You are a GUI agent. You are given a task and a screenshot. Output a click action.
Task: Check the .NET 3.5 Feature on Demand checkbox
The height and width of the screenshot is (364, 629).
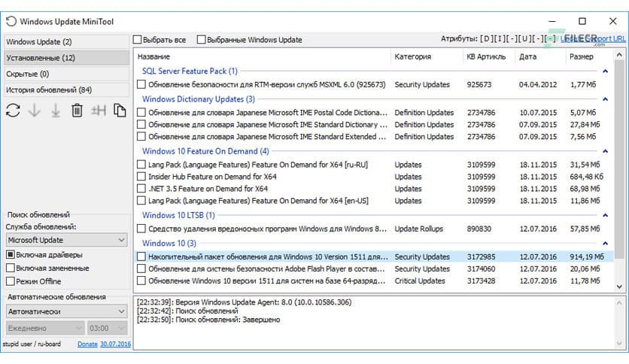click(141, 189)
